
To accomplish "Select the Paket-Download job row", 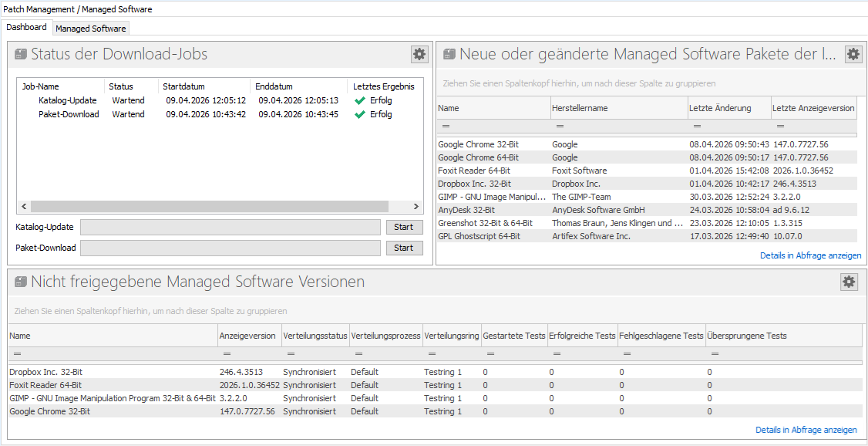I will pos(220,114).
